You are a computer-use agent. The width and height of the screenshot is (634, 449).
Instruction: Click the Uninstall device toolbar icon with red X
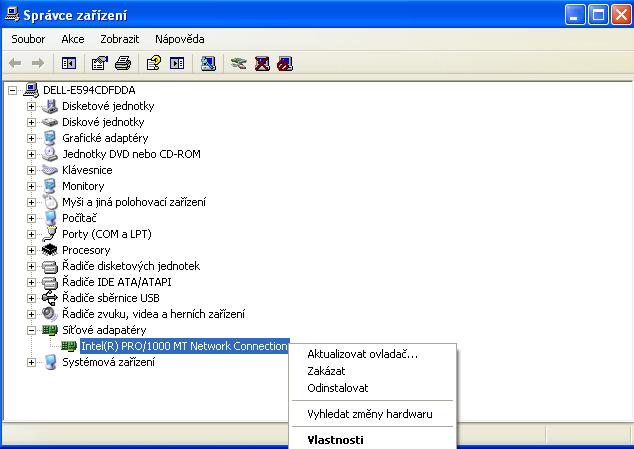pyautogui.click(x=262, y=63)
